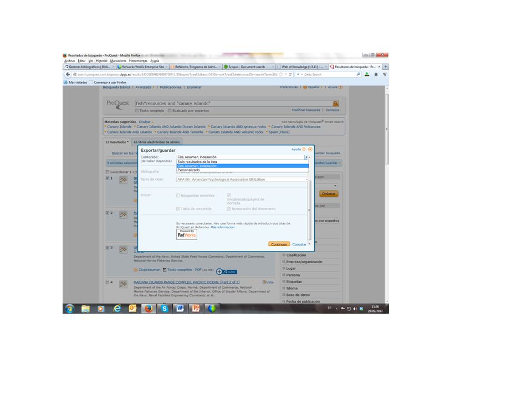
Task: Click the Delta Search magnifier icon
Action: [x=359, y=74]
